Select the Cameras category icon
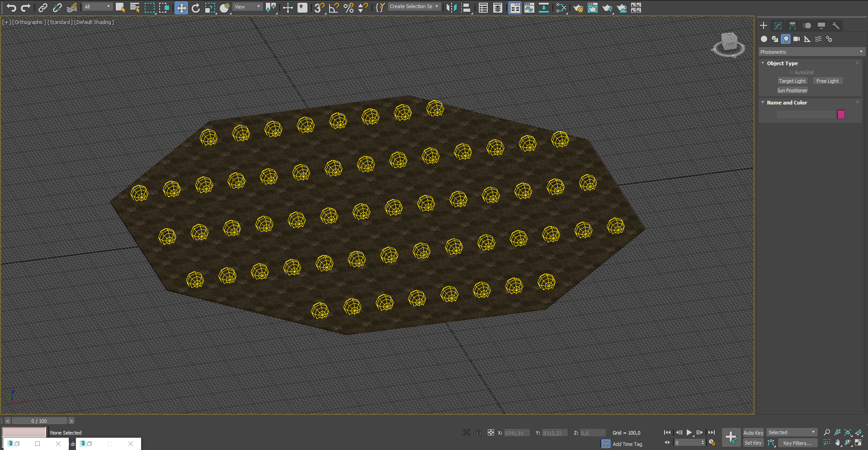The width and height of the screenshot is (868, 450). click(797, 39)
